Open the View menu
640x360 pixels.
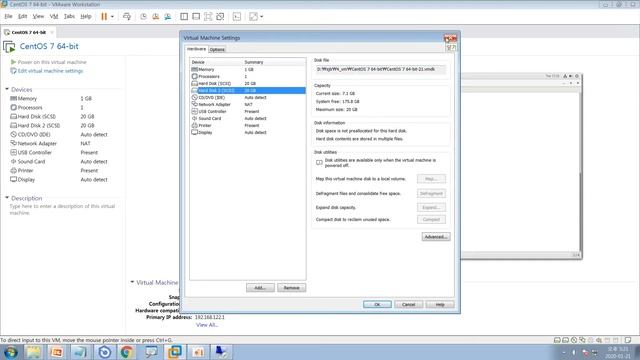(x=38, y=16)
